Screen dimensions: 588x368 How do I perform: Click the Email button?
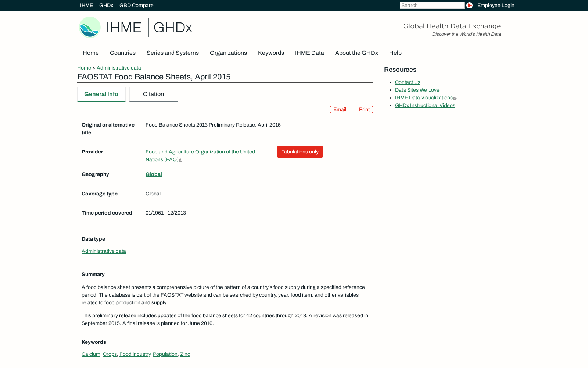click(x=340, y=110)
